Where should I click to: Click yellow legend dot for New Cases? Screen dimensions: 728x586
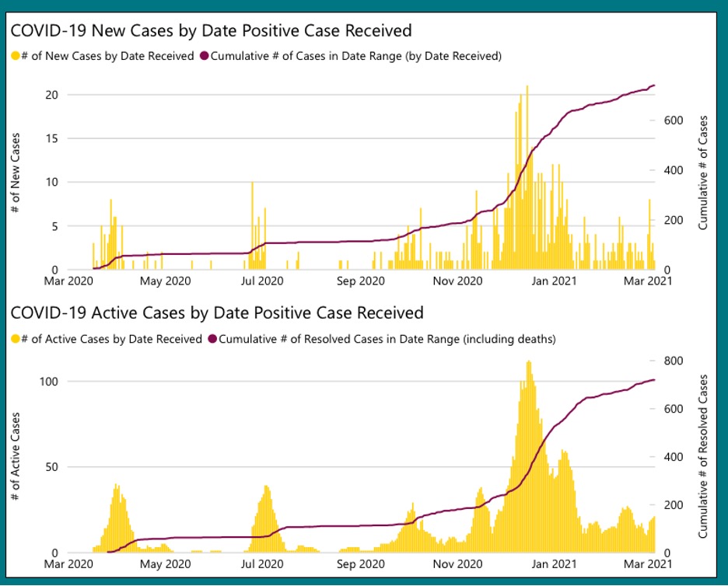[x=14, y=56]
